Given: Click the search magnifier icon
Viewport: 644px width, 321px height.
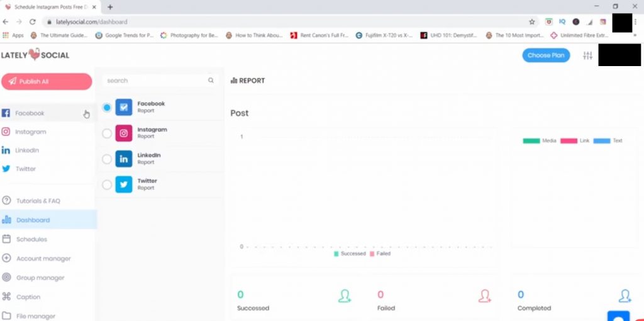Looking at the screenshot, I should [x=211, y=81].
